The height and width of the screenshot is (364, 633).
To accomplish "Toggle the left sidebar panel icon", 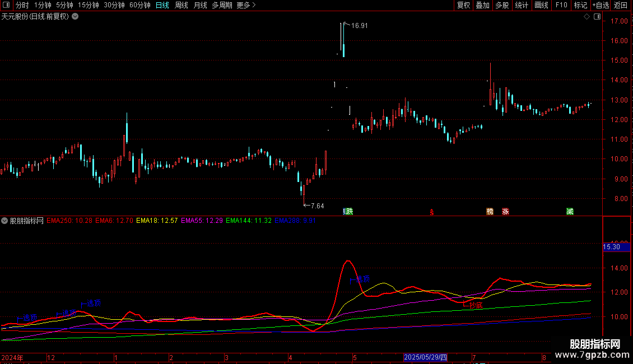I will pyautogui.click(x=6, y=5).
